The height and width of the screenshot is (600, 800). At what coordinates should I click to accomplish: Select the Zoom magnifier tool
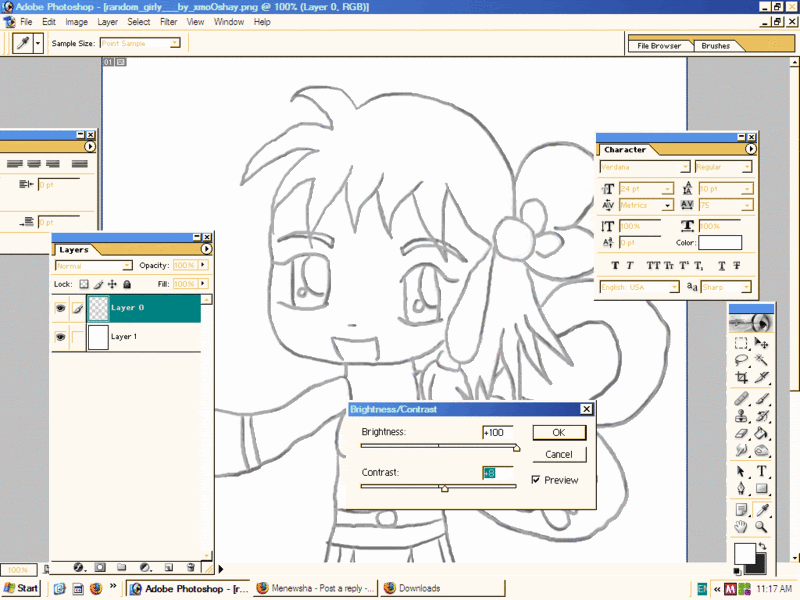click(761, 527)
